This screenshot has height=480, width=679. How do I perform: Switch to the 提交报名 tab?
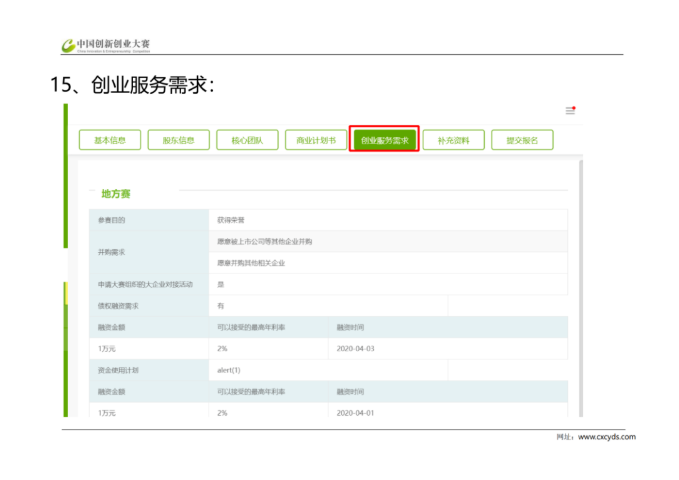[522, 140]
